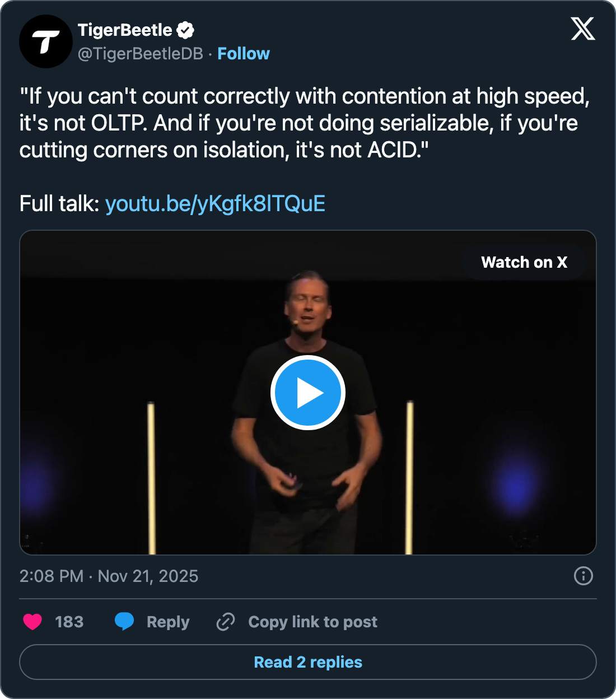Click the Reply text label

(x=168, y=622)
